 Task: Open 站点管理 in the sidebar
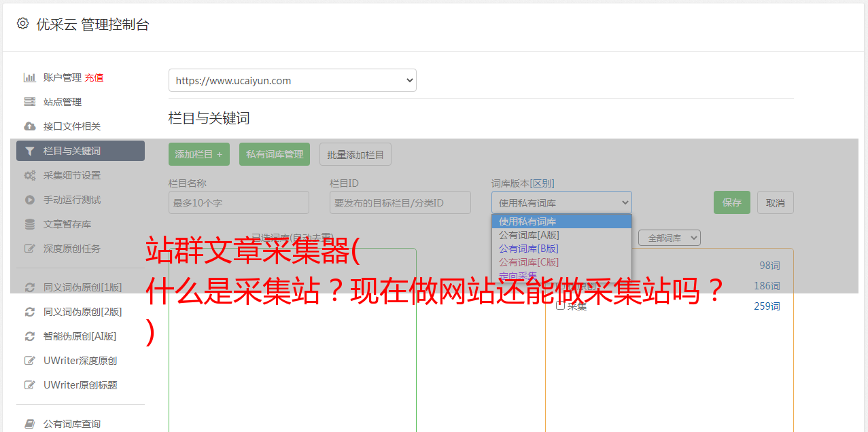62,102
